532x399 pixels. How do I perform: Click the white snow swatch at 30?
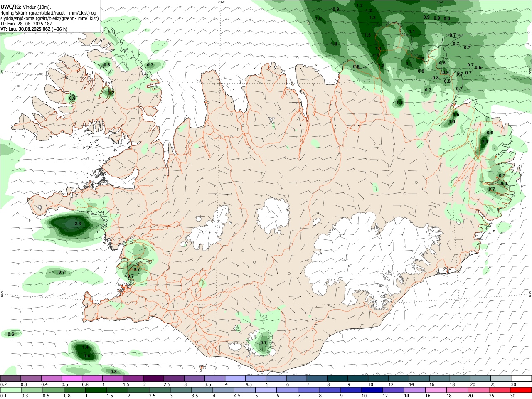coord(521,378)
